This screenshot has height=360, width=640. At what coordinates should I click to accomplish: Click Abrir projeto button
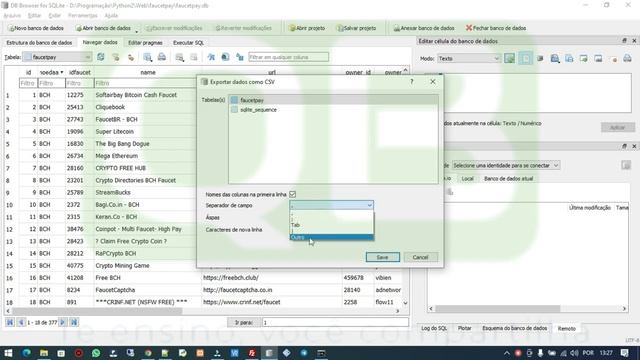coord(307,28)
